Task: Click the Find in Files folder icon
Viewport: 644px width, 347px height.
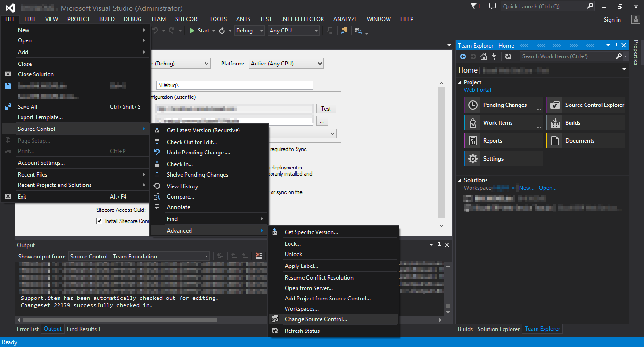Action: tap(344, 31)
